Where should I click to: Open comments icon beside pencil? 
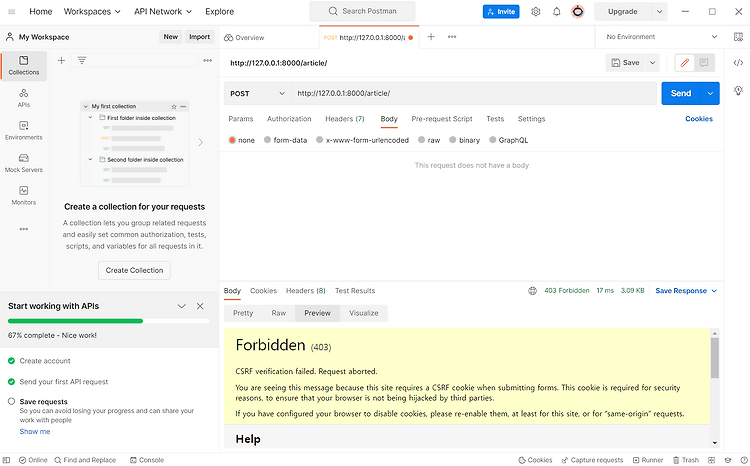click(704, 63)
